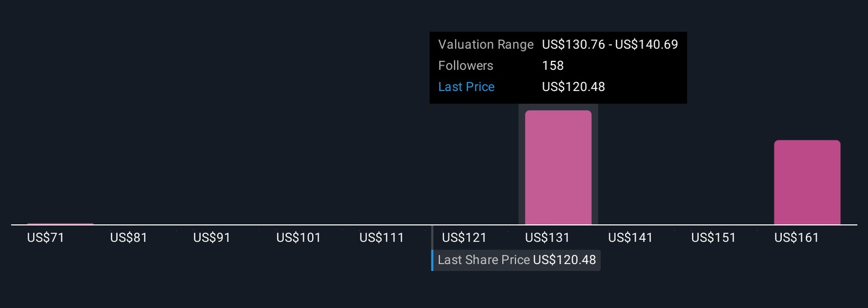Click the Last Share Price label
The image size is (868, 308).
[484, 260]
